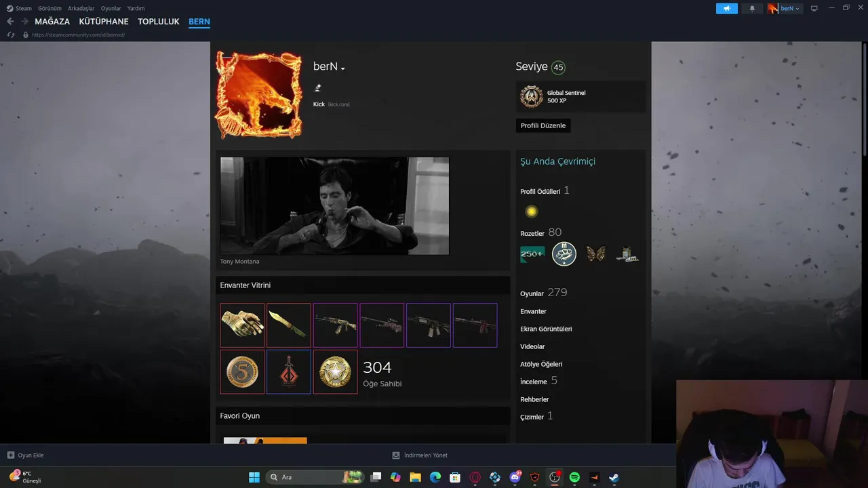This screenshot has width=868, height=488.
Task: Open İndirmeleri Yönet downloads manager
Action: [x=420, y=455]
